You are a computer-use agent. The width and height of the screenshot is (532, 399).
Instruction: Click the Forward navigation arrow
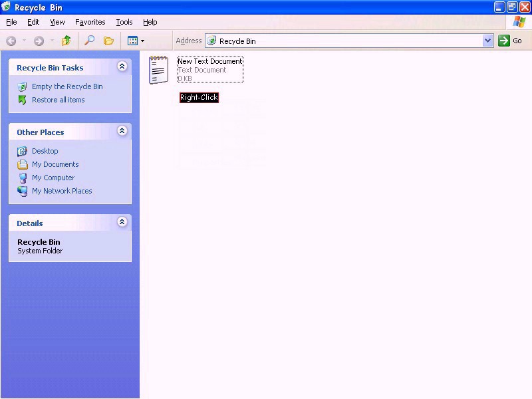pyautogui.click(x=39, y=41)
